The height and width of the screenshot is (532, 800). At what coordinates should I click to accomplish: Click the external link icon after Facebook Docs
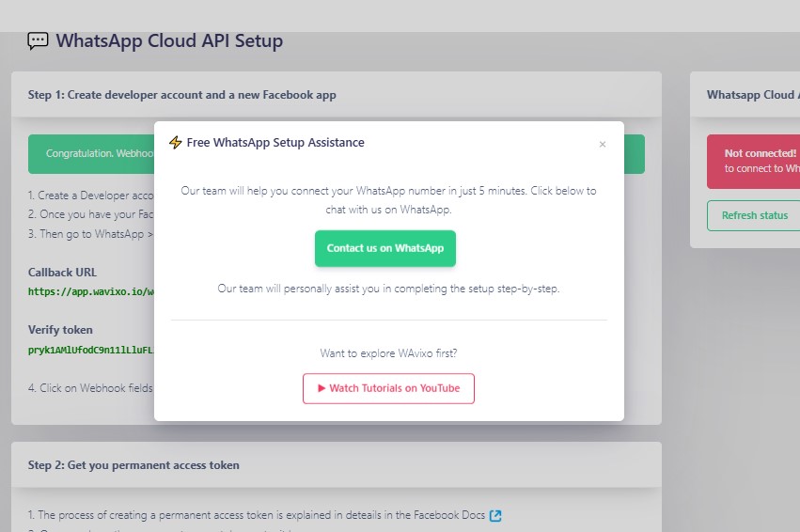click(495, 515)
